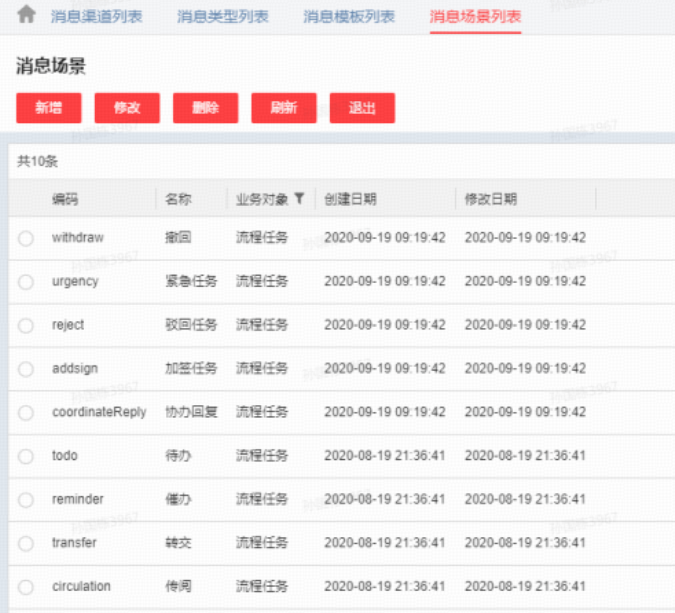Image resolution: width=675 pixels, height=613 pixels.
Task: Choose the addsign radio button
Action: [x=26, y=369]
